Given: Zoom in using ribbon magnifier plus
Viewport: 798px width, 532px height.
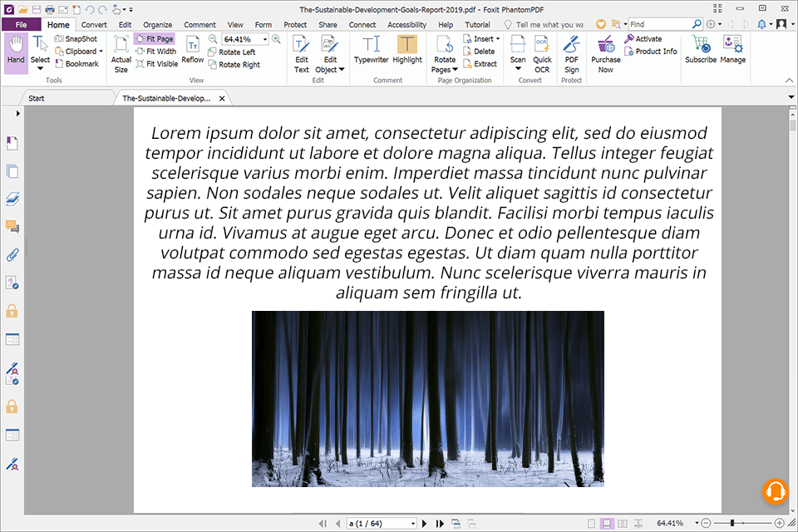Looking at the screenshot, I should (x=276, y=39).
